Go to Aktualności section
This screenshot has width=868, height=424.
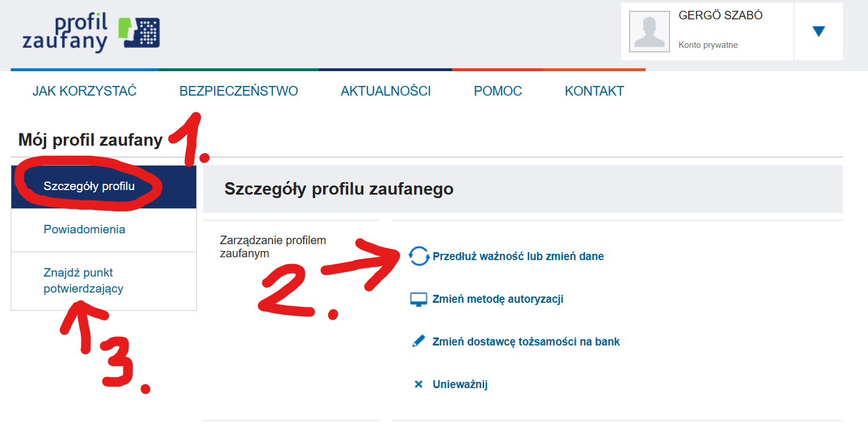coord(386,91)
